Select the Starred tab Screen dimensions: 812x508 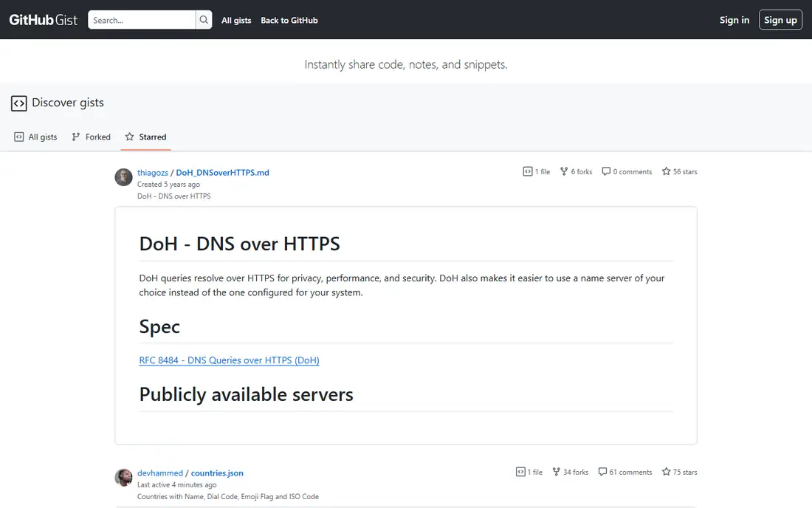(x=145, y=137)
